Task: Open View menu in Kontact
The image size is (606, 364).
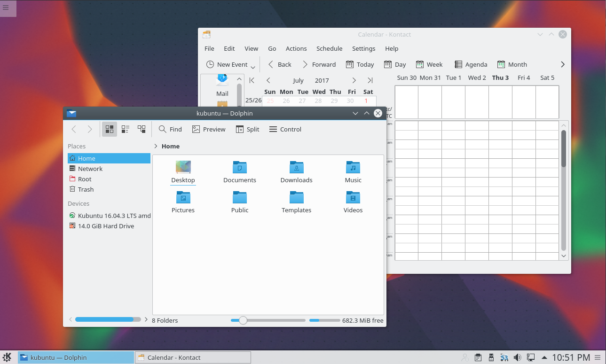Action: [x=252, y=48]
